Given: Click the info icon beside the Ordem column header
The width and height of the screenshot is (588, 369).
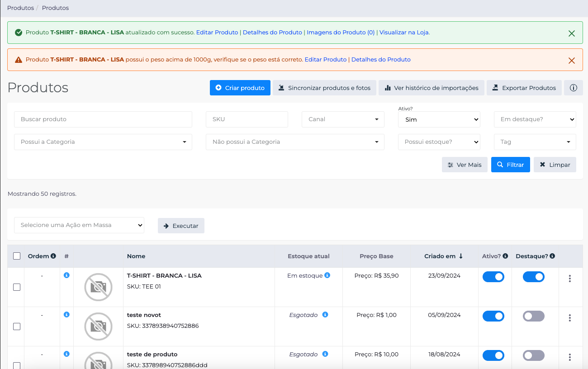Looking at the screenshot, I should 53,256.
